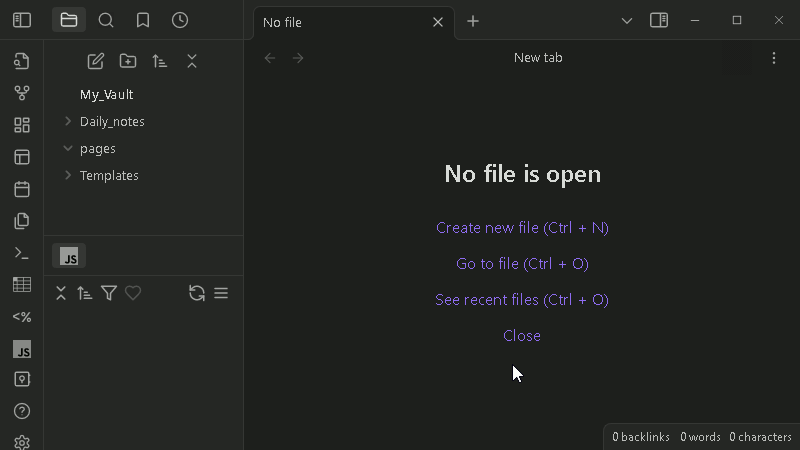Viewport: 800px width, 450px height.
Task: Open the canvas ribbon icon
Action: [22, 125]
